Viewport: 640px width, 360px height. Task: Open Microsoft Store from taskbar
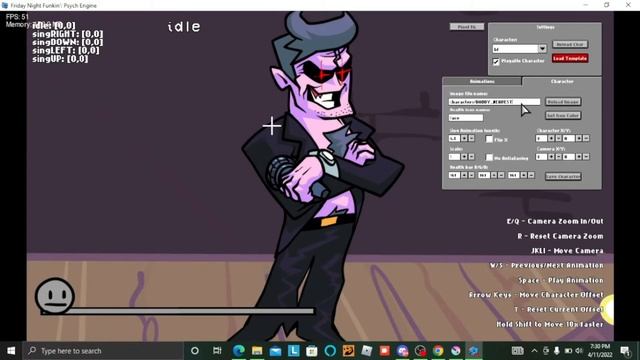(x=312, y=351)
